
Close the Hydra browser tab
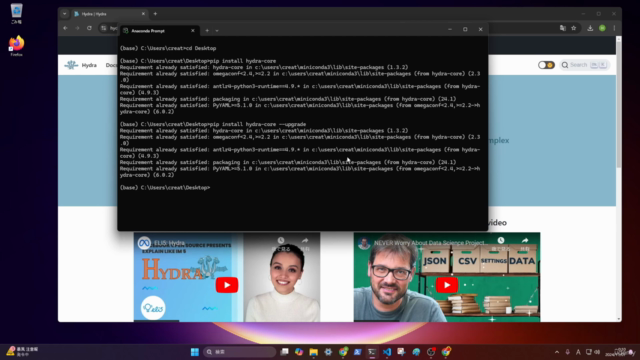(143, 14)
